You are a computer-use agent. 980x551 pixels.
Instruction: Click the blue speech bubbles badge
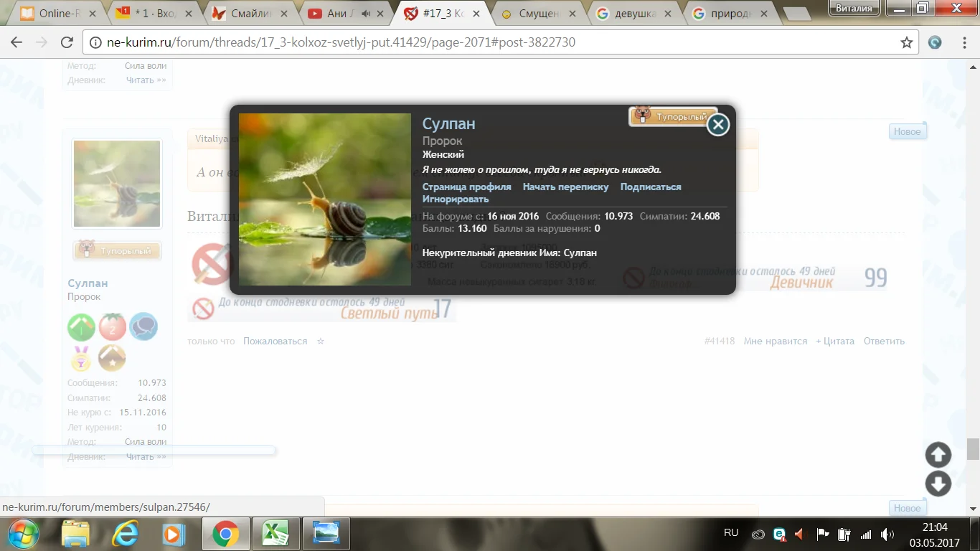click(x=143, y=327)
